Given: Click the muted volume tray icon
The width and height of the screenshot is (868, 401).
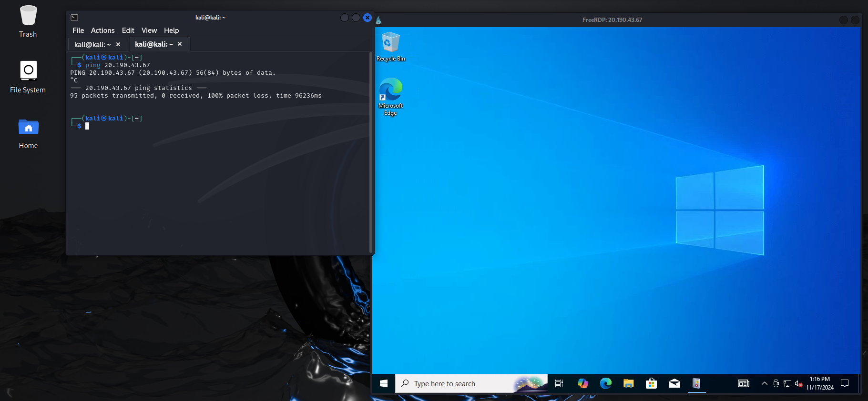Looking at the screenshot, I should 799,384.
